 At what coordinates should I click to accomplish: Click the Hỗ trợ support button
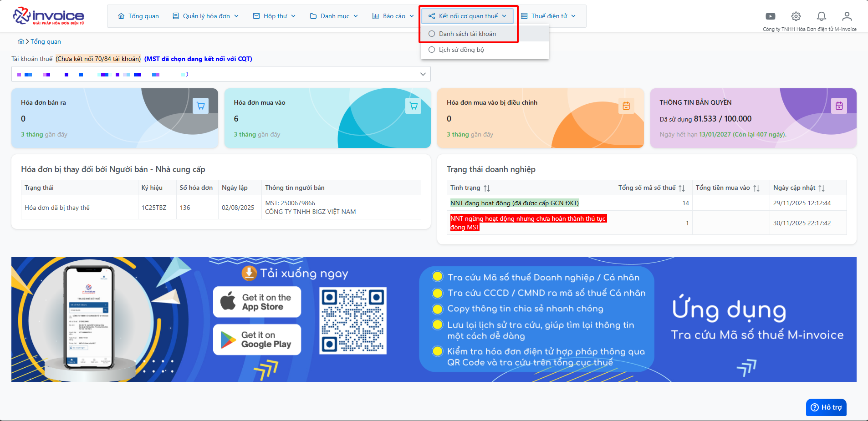[x=826, y=407]
